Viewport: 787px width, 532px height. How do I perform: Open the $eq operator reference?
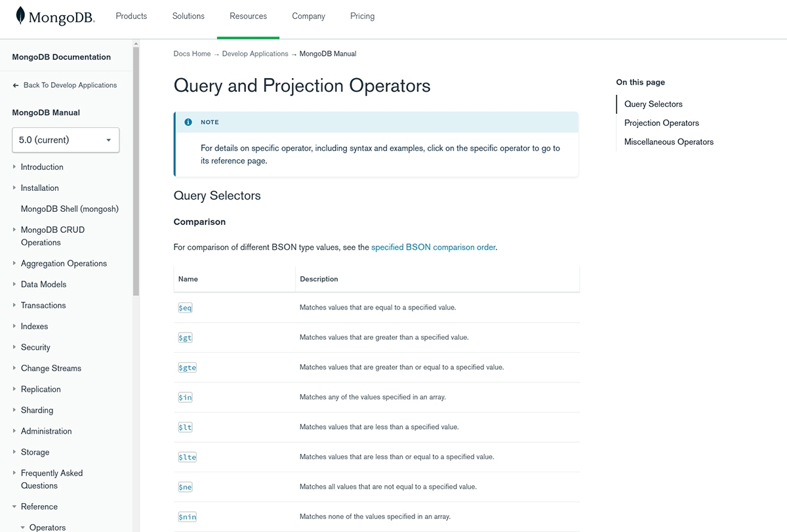(x=185, y=308)
